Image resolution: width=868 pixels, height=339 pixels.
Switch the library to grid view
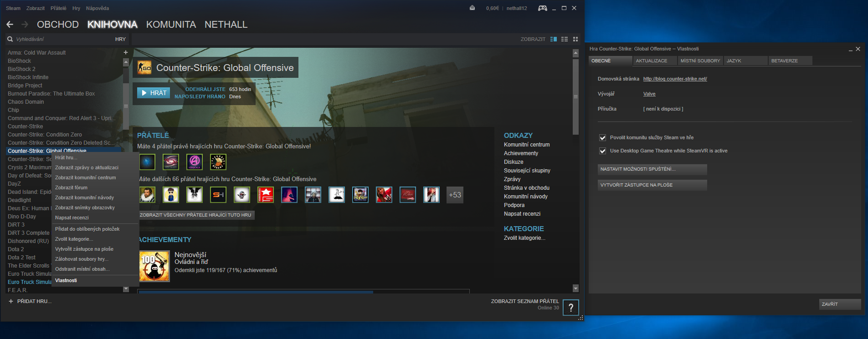575,39
